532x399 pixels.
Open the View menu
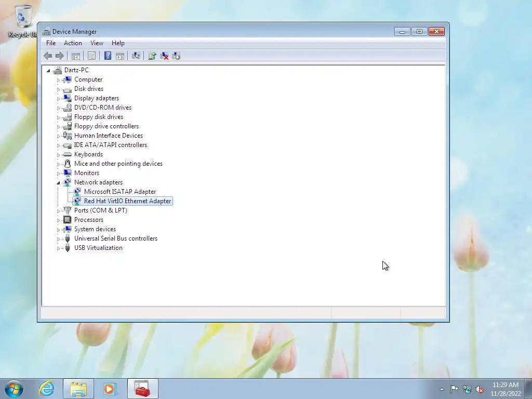97,43
